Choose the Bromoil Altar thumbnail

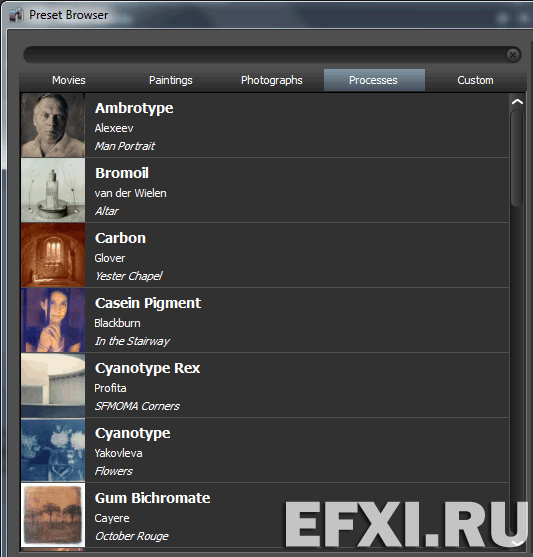[53, 190]
